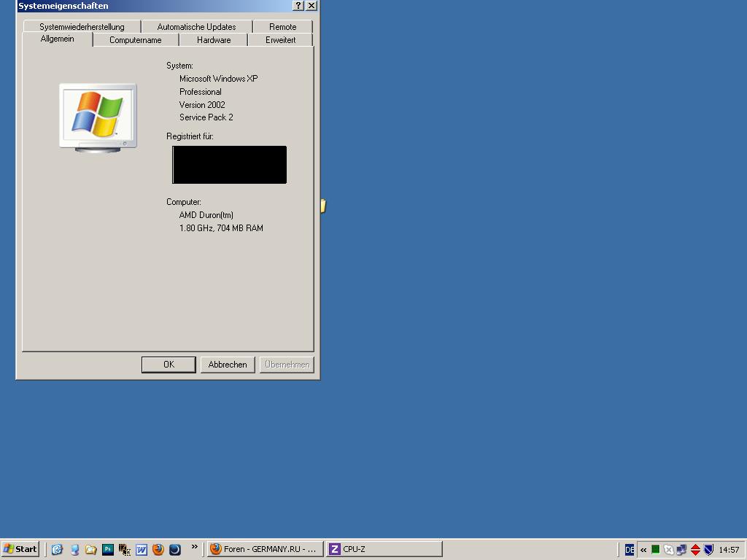The image size is (747, 560).
Task: Click the dark blue crescent quick launch icon
Action: coord(175,550)
